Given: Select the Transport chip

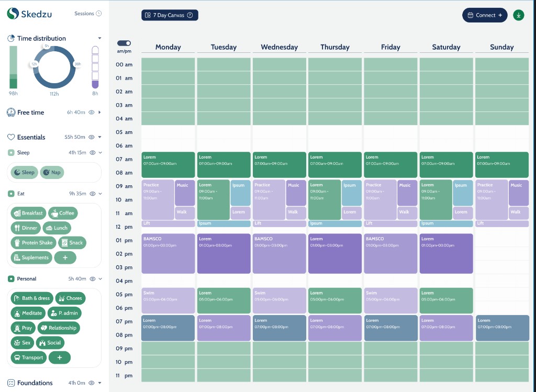Looking at the screenshot, I should point(29,357).
